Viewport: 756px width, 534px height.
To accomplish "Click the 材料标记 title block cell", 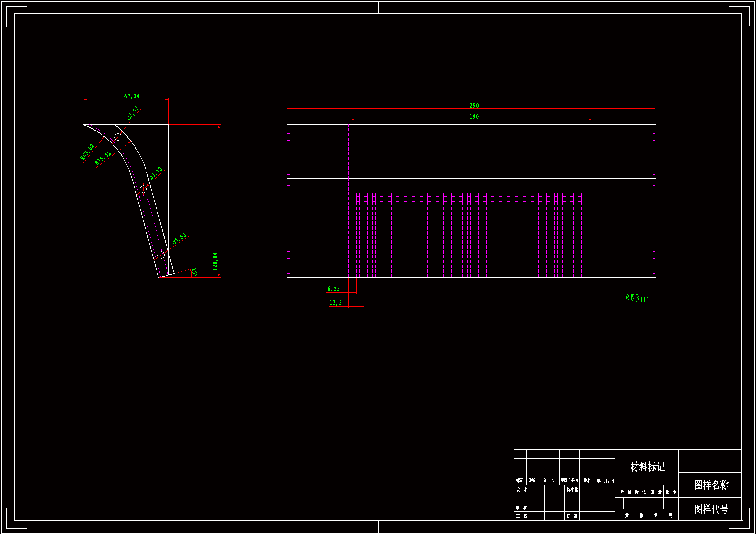I will pyautogui.click(x=647, y=467).
